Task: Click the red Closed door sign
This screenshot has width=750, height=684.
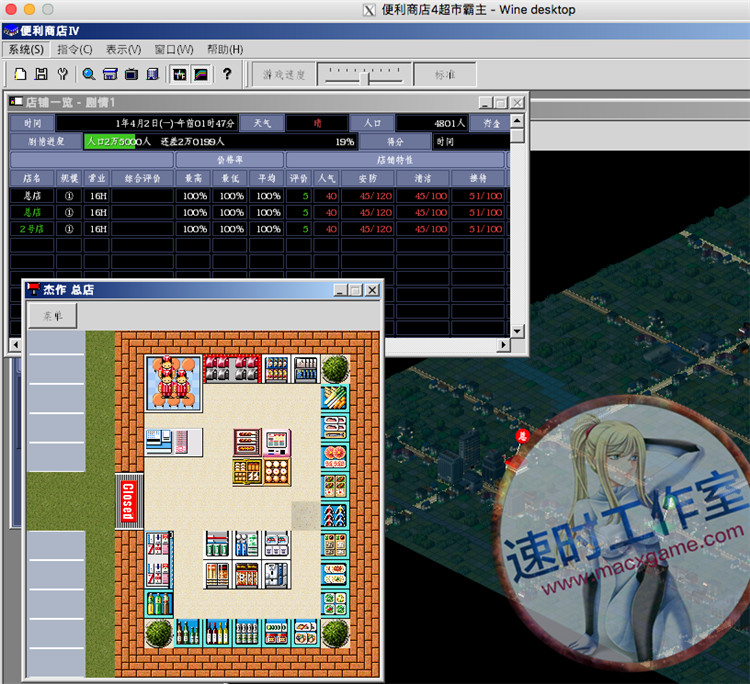Action: point(129,501)
